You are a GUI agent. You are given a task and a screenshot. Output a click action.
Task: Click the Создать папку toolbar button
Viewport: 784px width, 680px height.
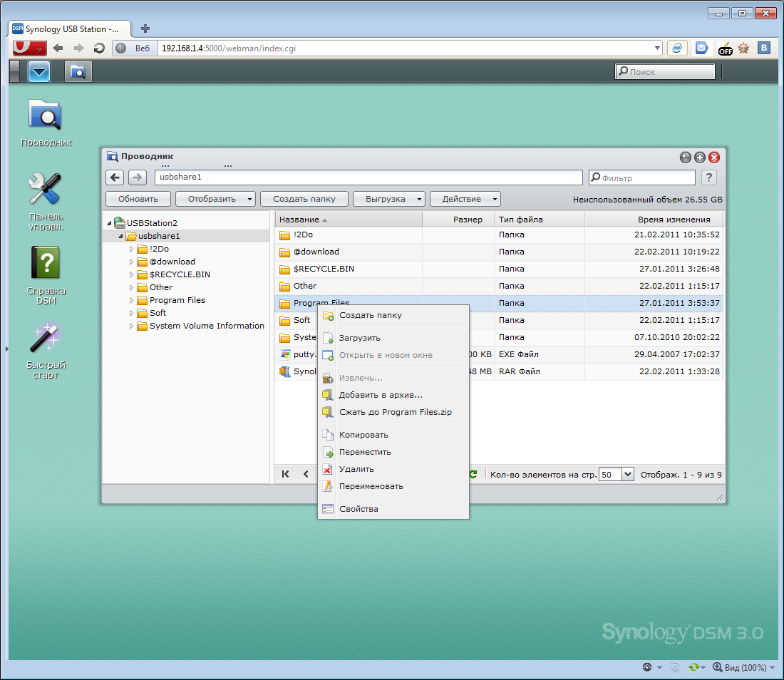pyautogui.click(x=304, y=199)
